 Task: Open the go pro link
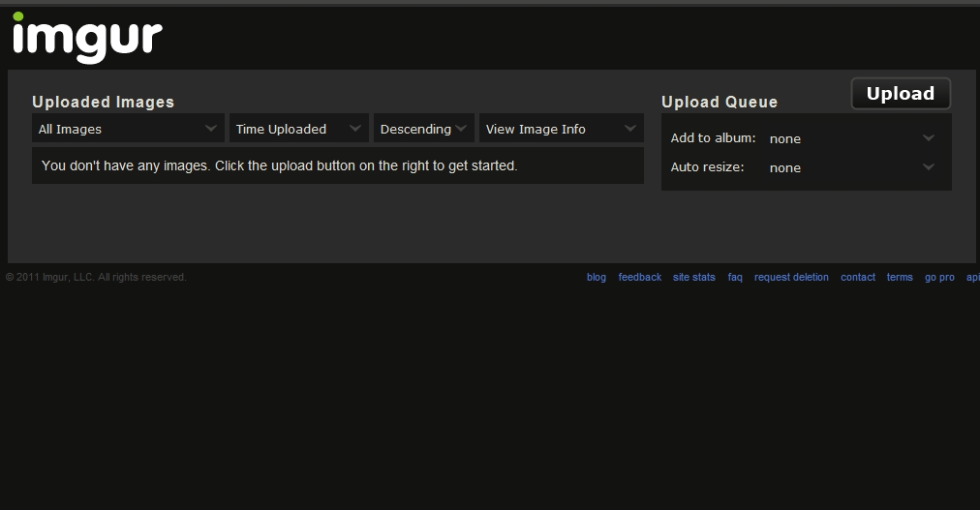point(939,277)
